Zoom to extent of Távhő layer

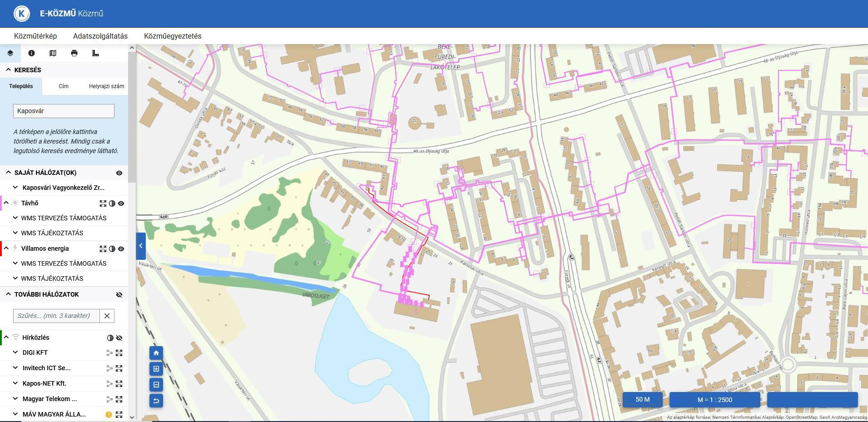(103, 204)
